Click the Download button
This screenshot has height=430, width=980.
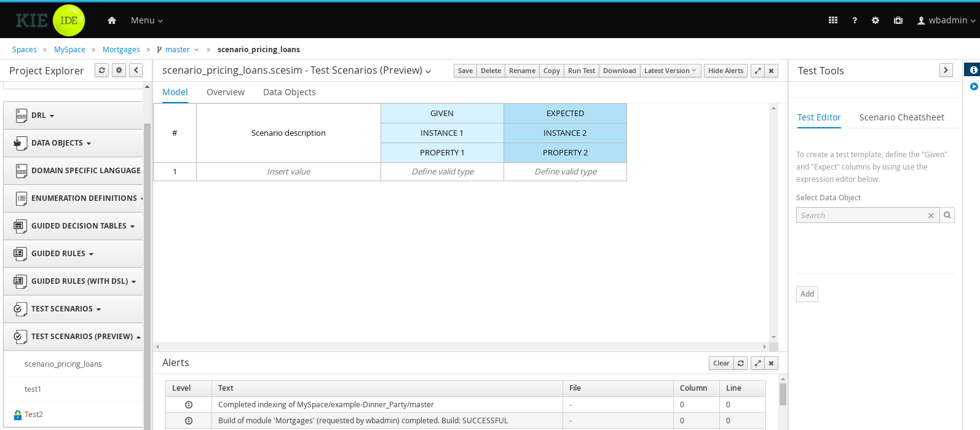pos(620,71)
